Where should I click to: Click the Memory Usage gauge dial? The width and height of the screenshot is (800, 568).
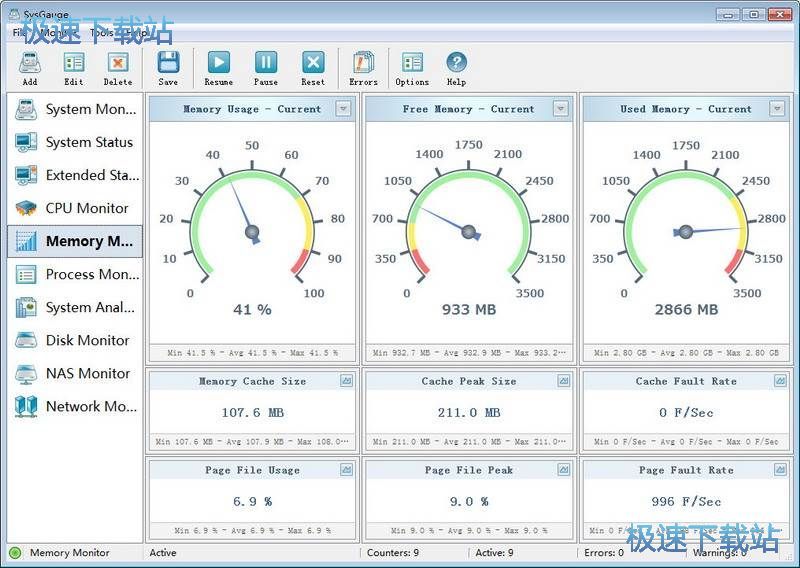[252, 232]
